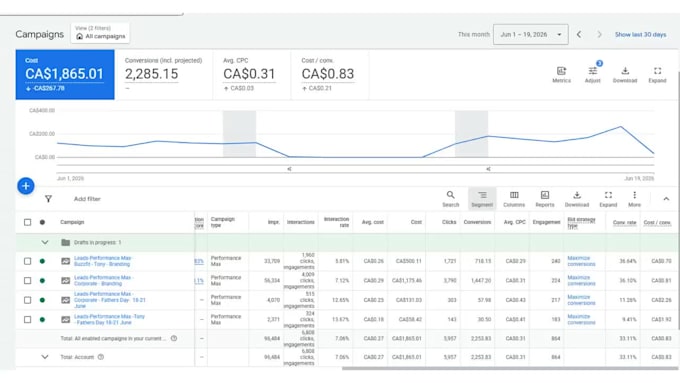Click the filter funnel icon
This screenshot has height=383, width=680.
(x=49, y=199)
